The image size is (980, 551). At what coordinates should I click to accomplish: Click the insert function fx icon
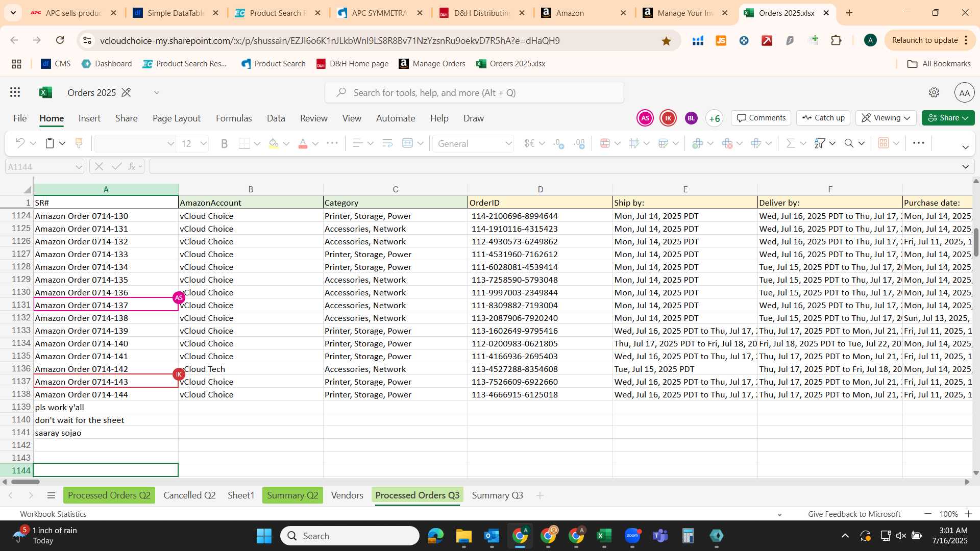click(132, 166)
